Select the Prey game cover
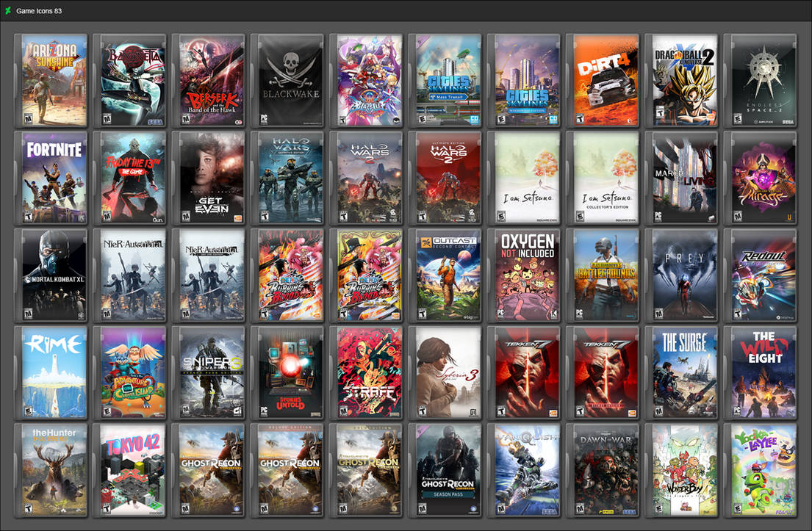The height and width of the screenshot is (531, 812). (681, 275)
